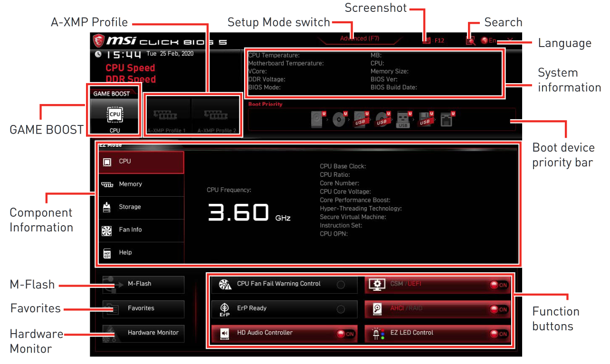Screen dimensions: 610x364
Task: Click the red DDR Speed text
Action: 131,79
